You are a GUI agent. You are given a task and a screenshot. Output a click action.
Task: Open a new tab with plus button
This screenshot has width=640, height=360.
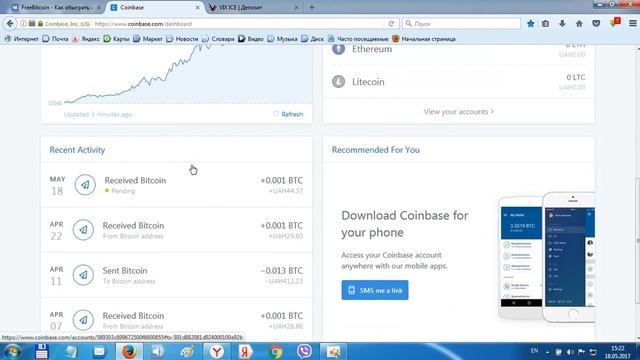coord(312,7)
